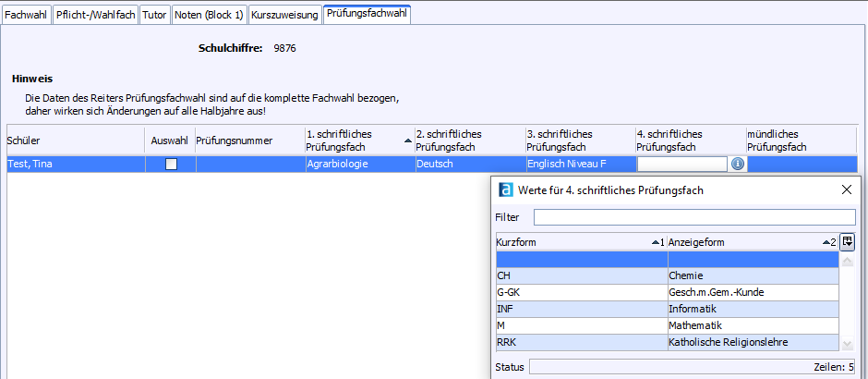Image resolution: width=868 pixels, height=379 pixels.
Task: Click the column chooser icon in popup
Action: [x=848, y=241]
